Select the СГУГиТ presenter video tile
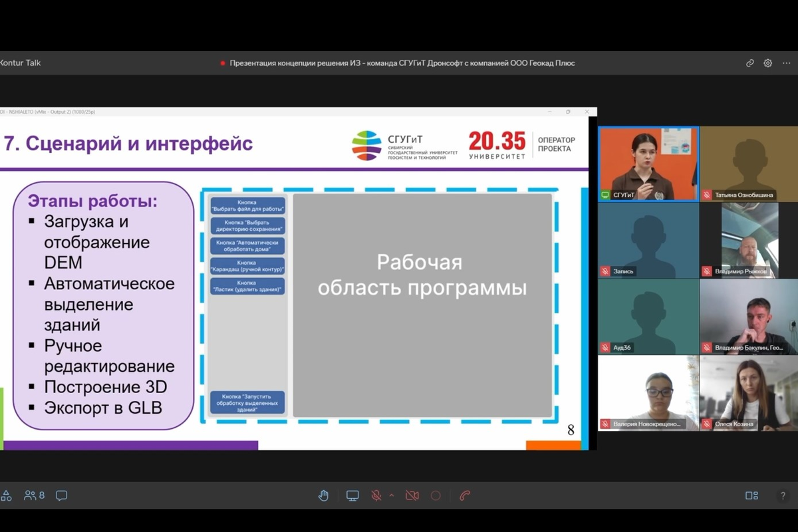This screenshot has width=798, height=532. (x=648, y=164)
